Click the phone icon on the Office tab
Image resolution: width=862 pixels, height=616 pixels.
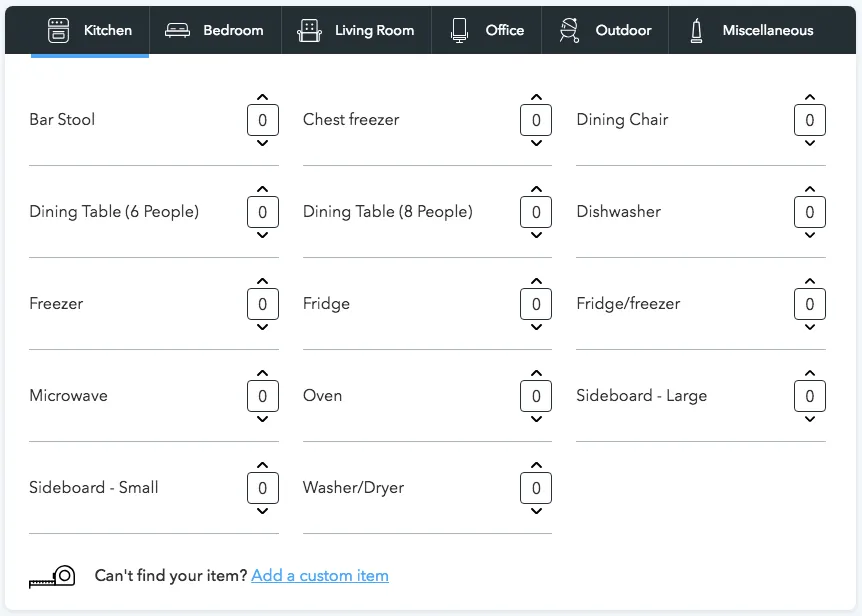460,29
